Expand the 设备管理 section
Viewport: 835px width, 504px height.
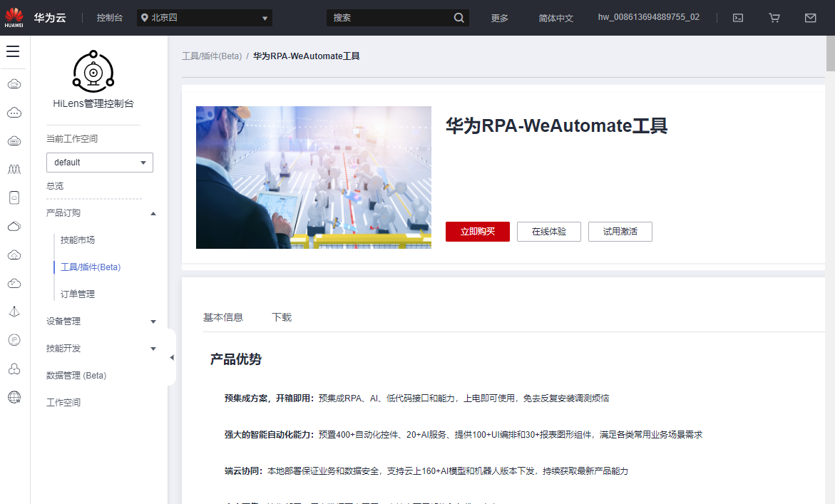pos(153,322)
